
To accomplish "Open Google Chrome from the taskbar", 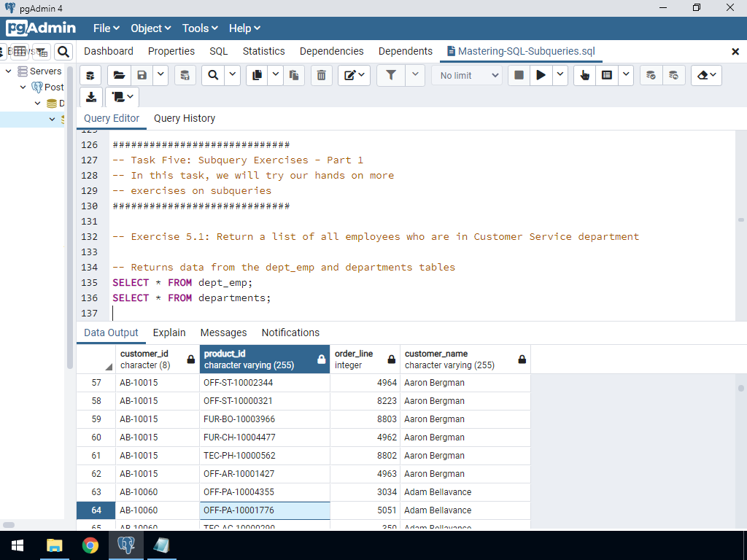I will click(x=90, y=545).
